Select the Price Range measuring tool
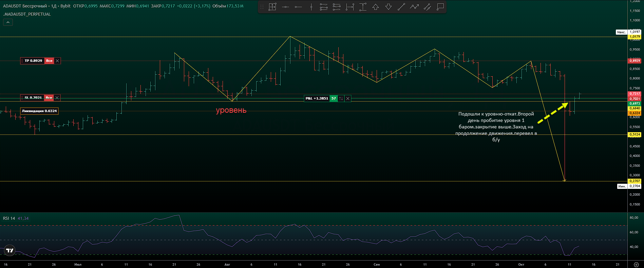 [x=363, y=7]
